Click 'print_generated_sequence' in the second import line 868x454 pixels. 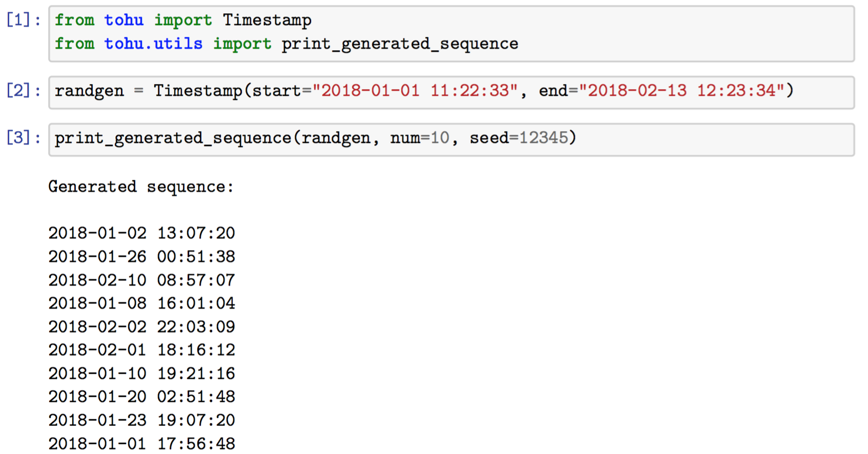point(400,44)
